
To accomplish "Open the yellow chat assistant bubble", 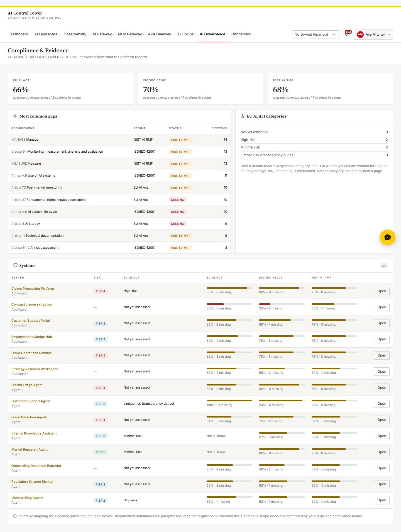I will [387, 237].
